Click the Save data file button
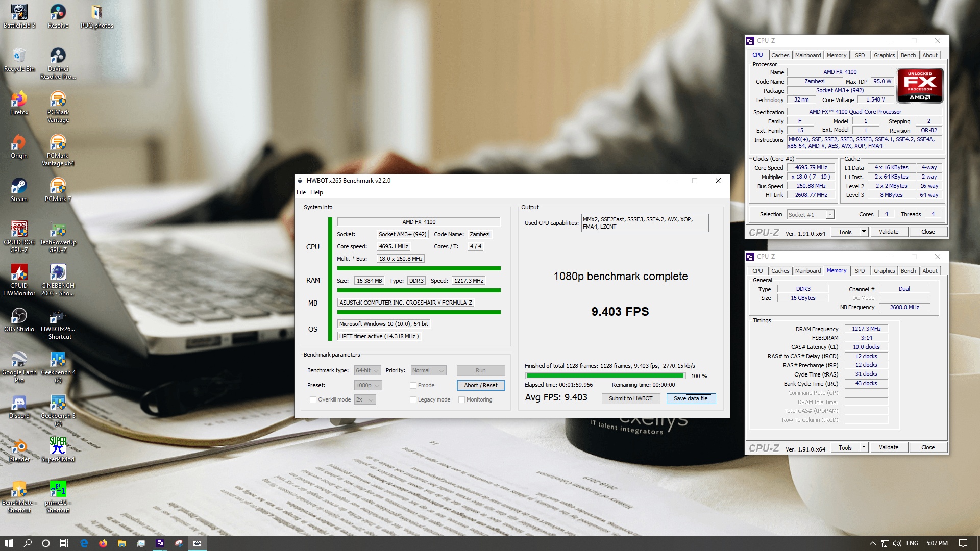The height and width of the screenshot is (551, 980). [x=691, y=398]
